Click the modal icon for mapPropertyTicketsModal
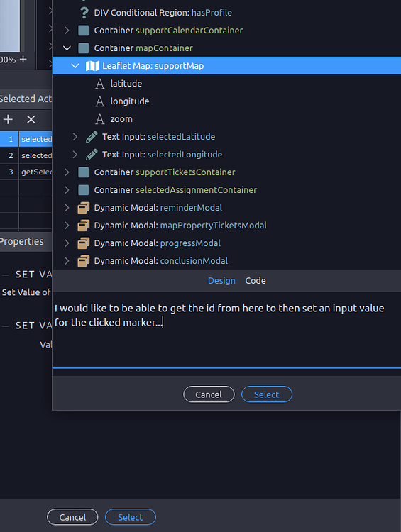 coord(84,226)
